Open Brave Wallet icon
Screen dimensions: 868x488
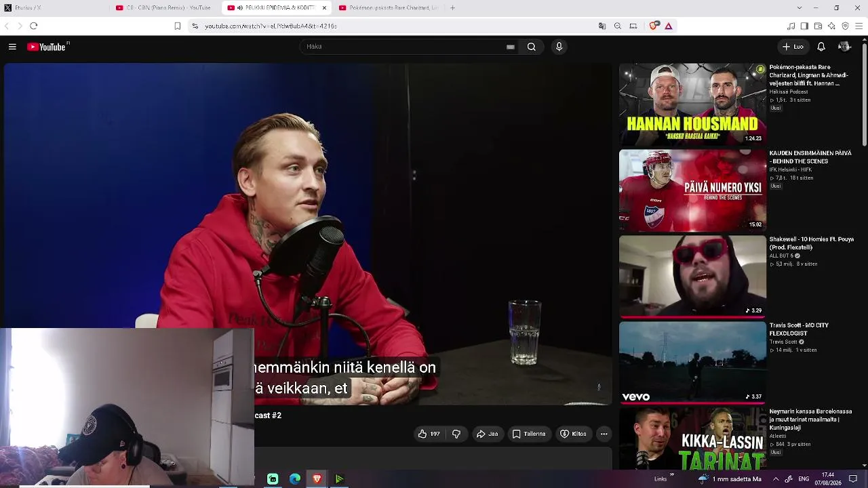tap(818, 26)
